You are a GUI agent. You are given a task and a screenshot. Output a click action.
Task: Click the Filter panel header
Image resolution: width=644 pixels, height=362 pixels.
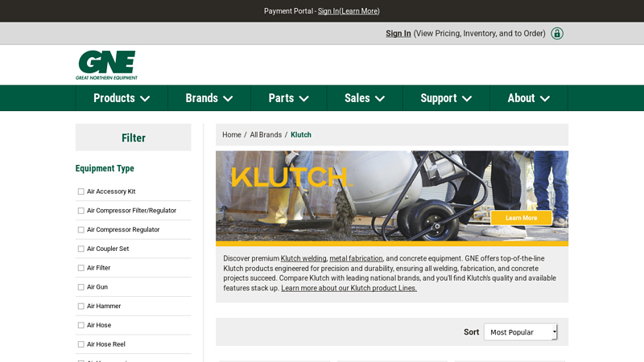pos(134,138)
